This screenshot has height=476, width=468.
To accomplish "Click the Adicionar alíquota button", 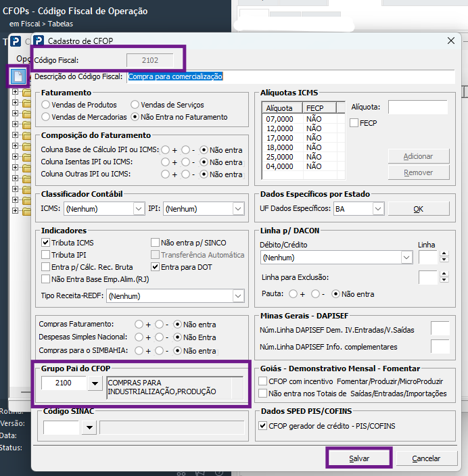I will (x=419, y=156).
